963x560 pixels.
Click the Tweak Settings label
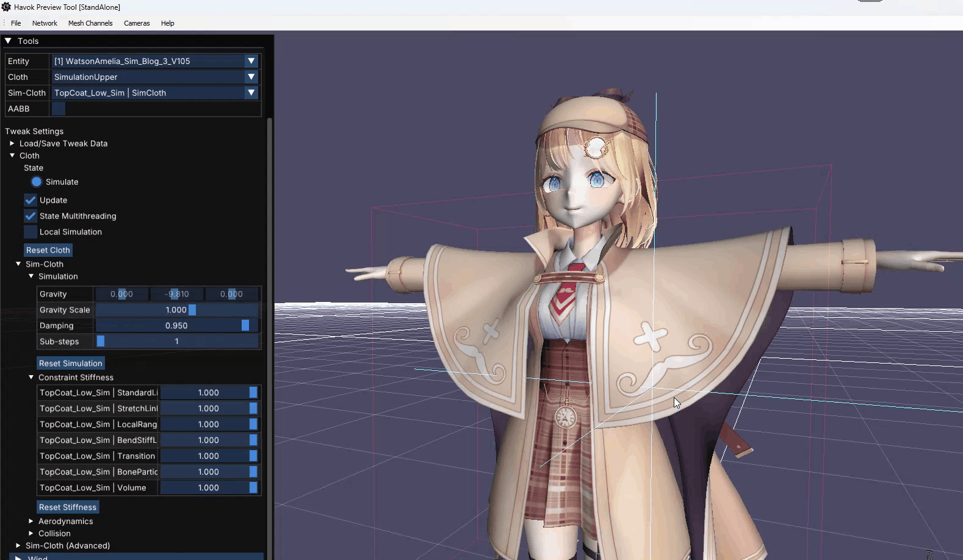click(x=34, y=131)
